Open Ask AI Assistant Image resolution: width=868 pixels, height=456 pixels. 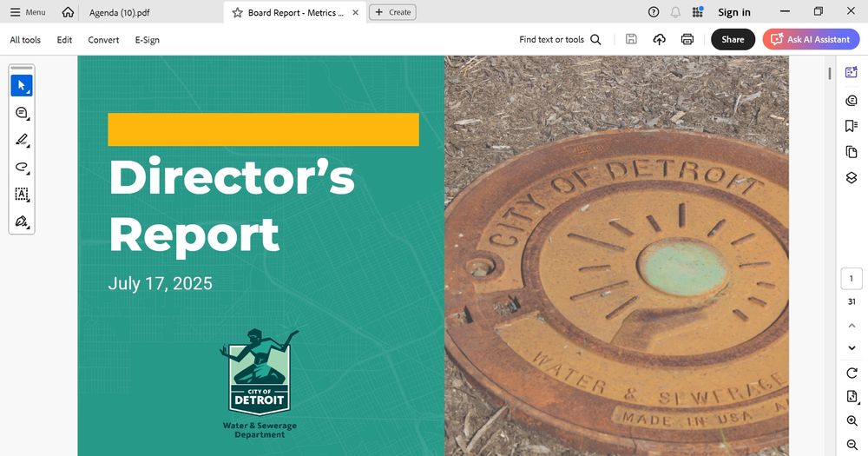(811, 39)
